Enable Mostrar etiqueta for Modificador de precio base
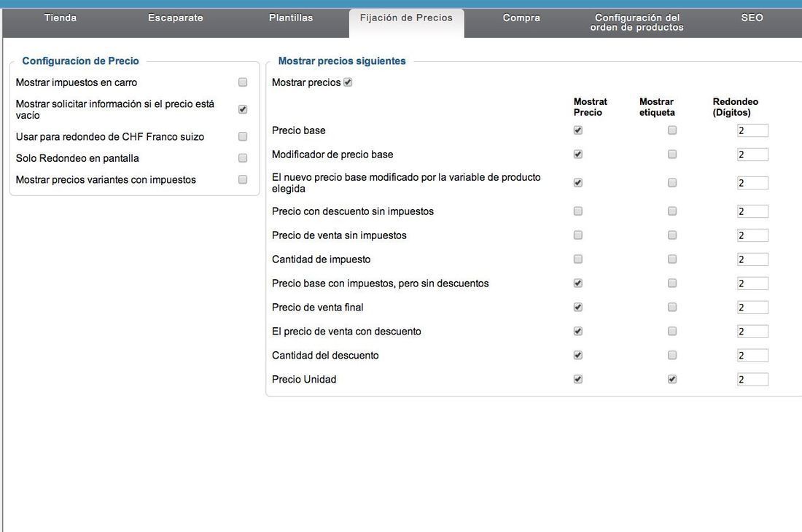The width and height of the screenshot is (802, 532). (672, 154)
